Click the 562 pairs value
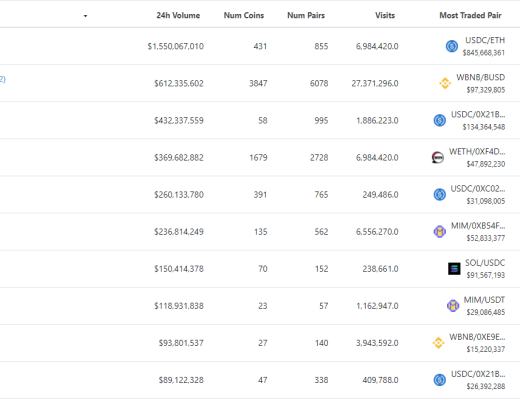This screenshot has width=520, height=400. [x=321, y=232]
